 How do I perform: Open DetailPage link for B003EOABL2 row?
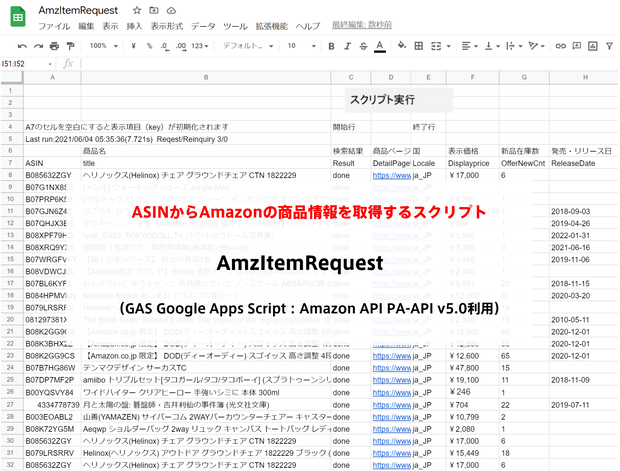click(391, 417)
